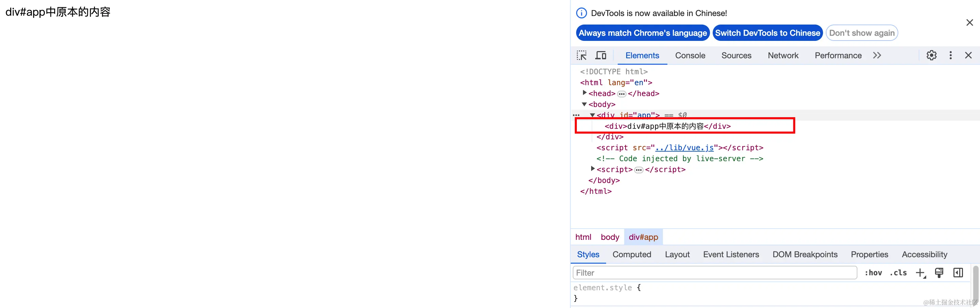
Task: Open the row actions dots beside div#app
Action: point(576,115)
